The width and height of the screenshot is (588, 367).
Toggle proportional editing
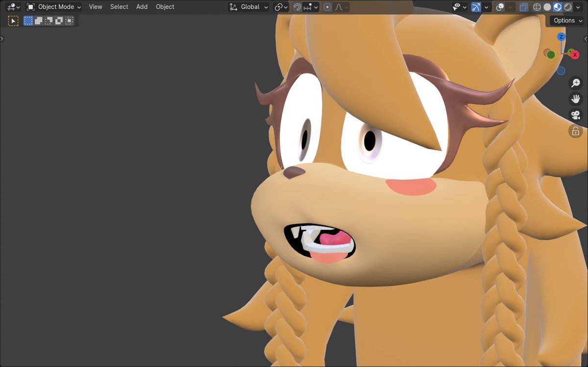327,7
